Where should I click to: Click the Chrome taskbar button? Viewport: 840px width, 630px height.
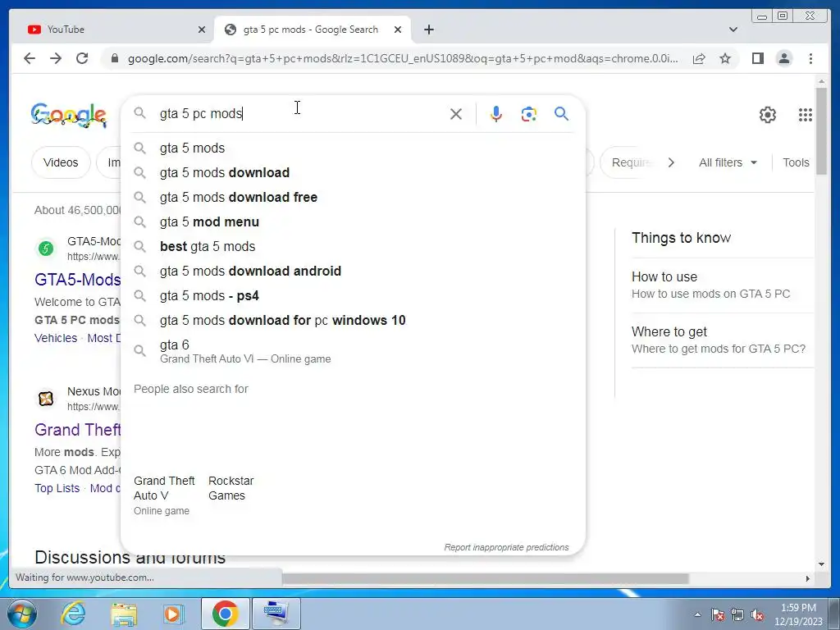225,614
